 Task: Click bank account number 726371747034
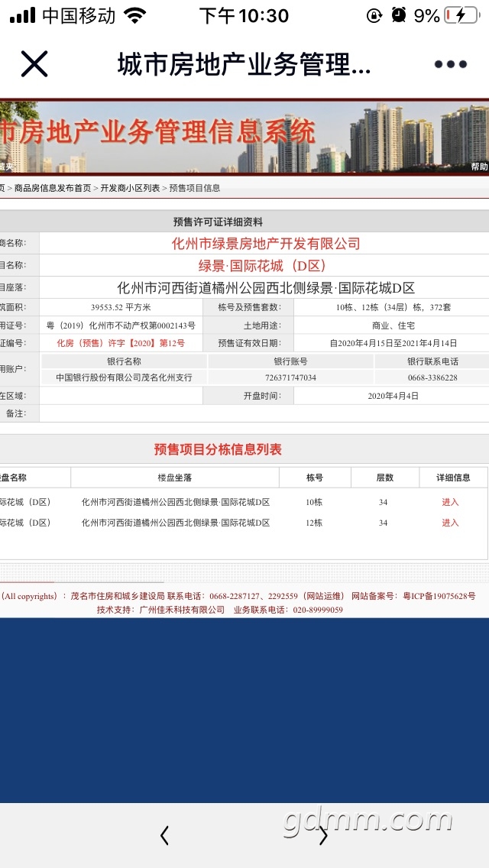(291, 377)
